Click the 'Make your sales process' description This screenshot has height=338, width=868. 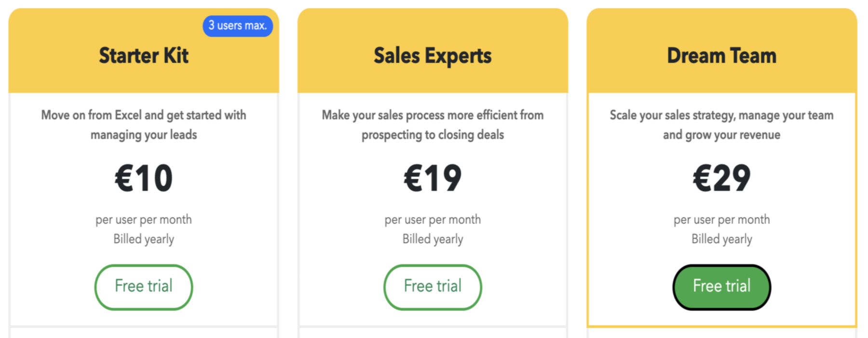coord(433,125)
